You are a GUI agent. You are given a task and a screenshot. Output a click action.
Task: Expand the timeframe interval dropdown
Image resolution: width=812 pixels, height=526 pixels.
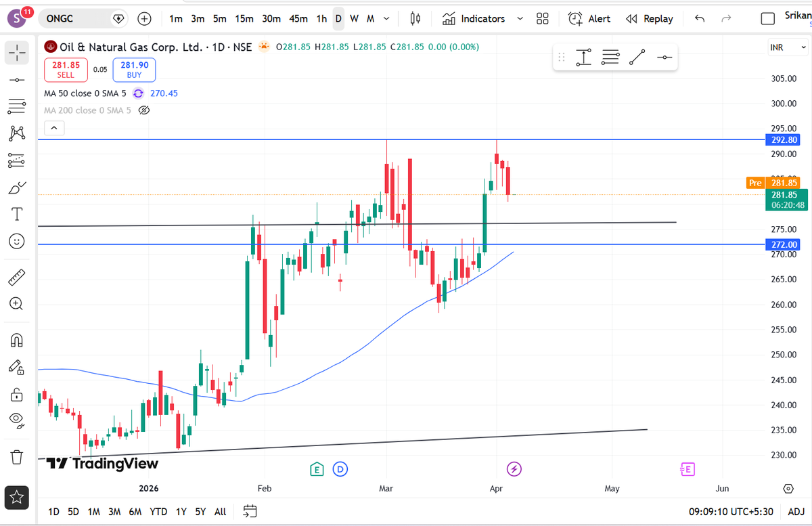pyautogui.click(x=386, y=19)
